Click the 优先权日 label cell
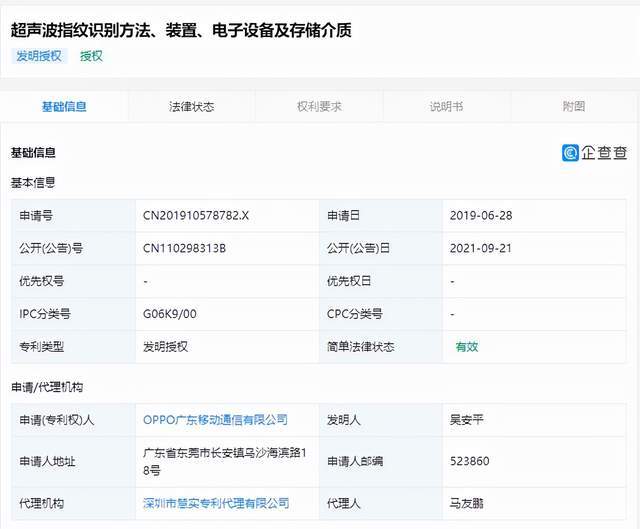 [x=381, y=281]
